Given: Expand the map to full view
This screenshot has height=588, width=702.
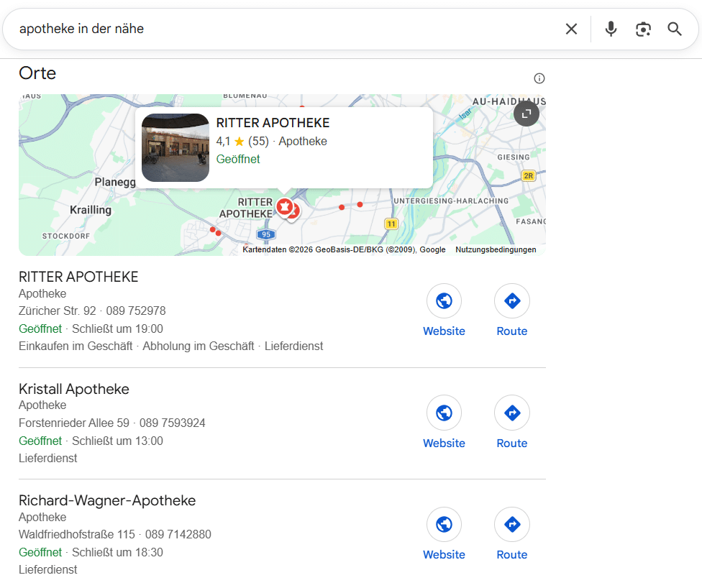Looking at the screenshot, I should pos(526,114).
